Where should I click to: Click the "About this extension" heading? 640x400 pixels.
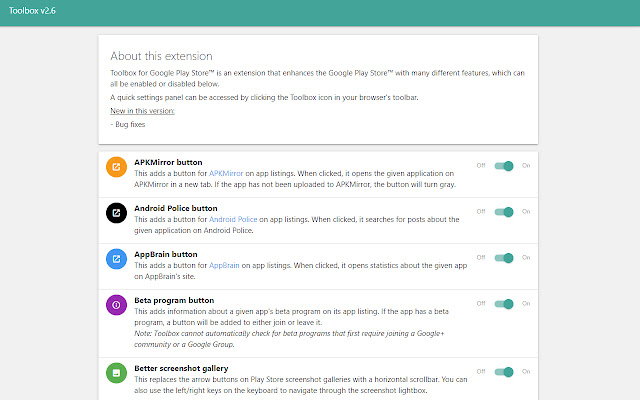coord(161,56)
